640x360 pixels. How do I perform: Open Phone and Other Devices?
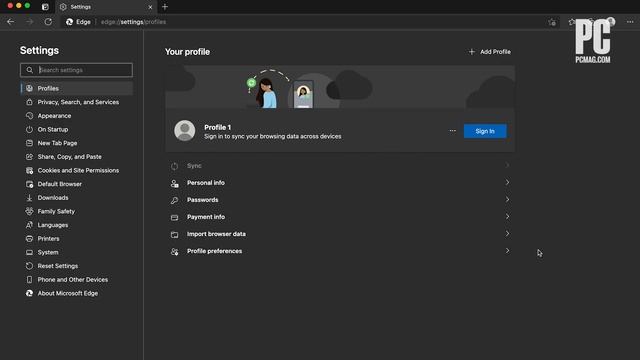[76, 280]
